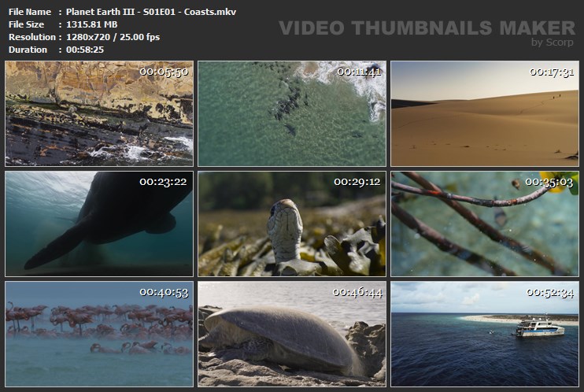584x392 pixels.
Task: Open the sand dunes thumbnail at 00:17:31
Action: [x=485, y=113]
